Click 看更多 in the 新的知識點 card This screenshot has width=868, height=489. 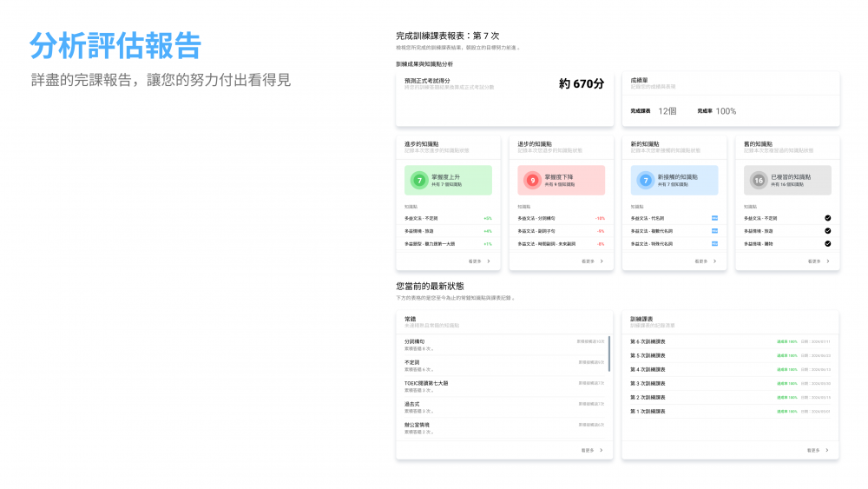[703, 261]
